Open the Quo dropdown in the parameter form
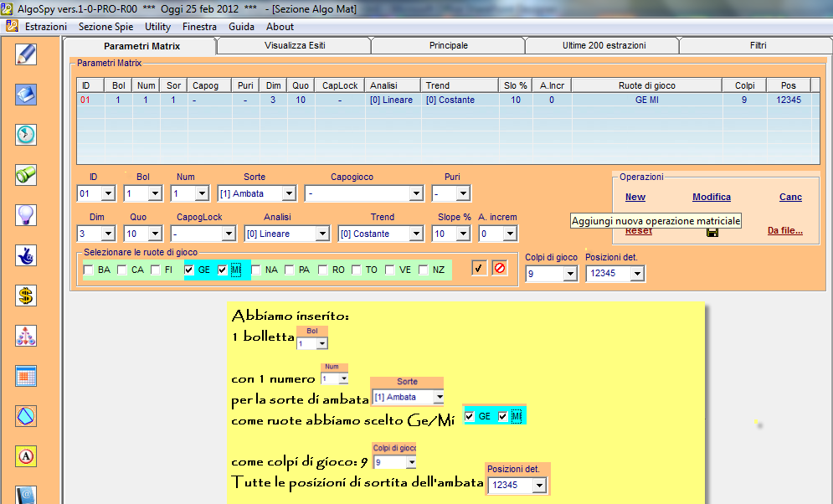The width and height of the screenshot is (833, 504). point(155,234)
